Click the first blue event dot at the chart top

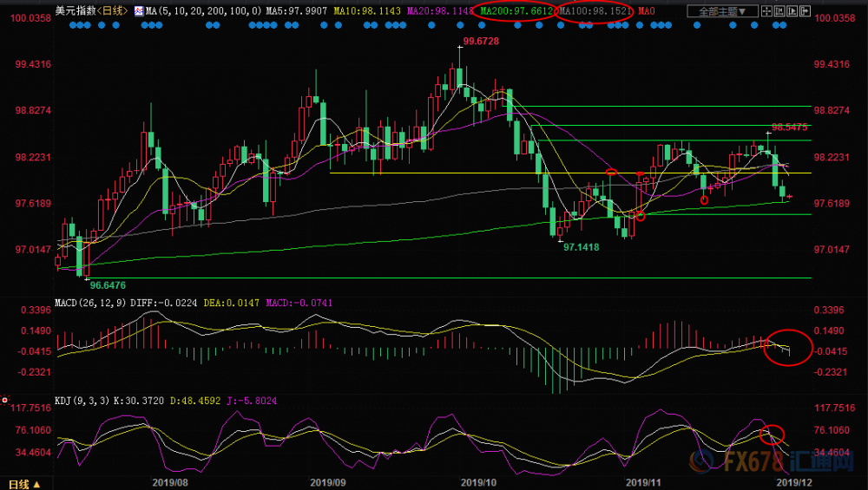point(74,25)
